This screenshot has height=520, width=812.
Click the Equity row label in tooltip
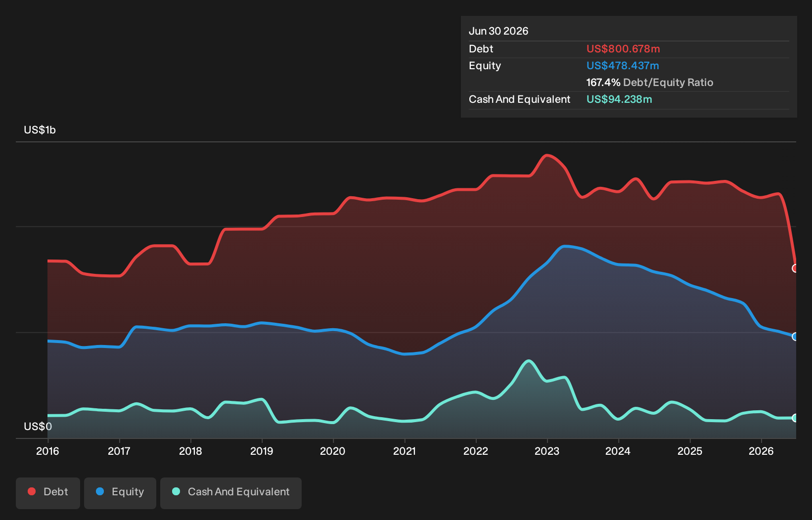point(485,66)
